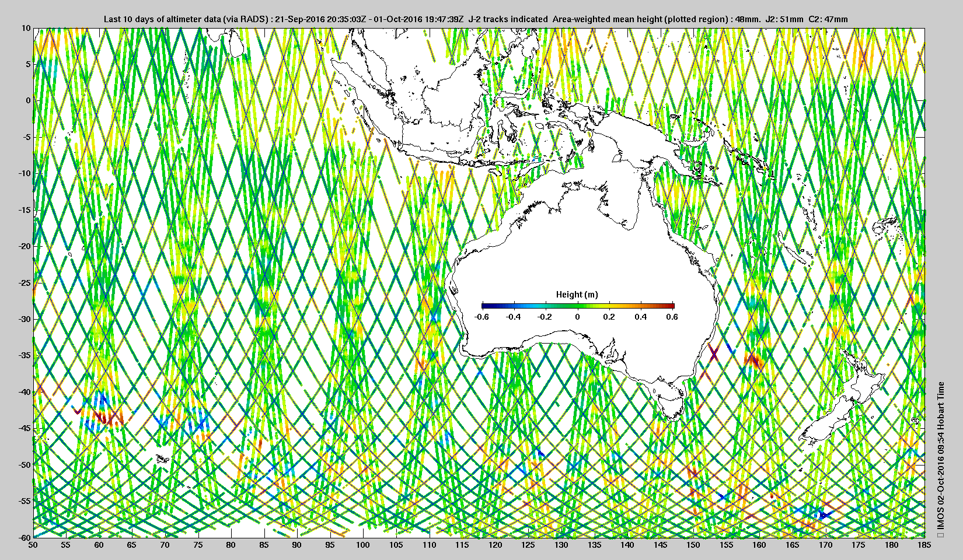Click the y-axis latitude label '0'
This screenshot has width=963, height=560.
tap(29, 100)
